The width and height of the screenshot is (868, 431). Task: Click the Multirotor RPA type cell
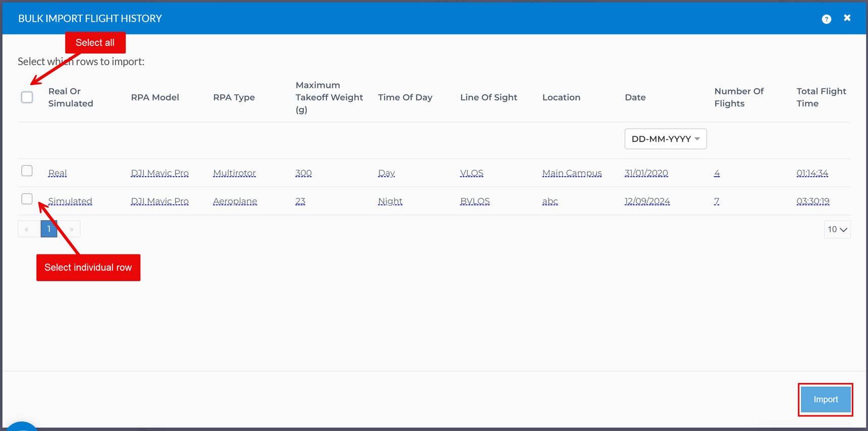234,173
